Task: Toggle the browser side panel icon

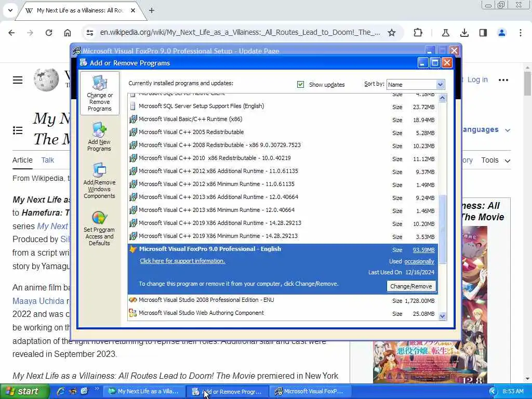Action: 483,33
